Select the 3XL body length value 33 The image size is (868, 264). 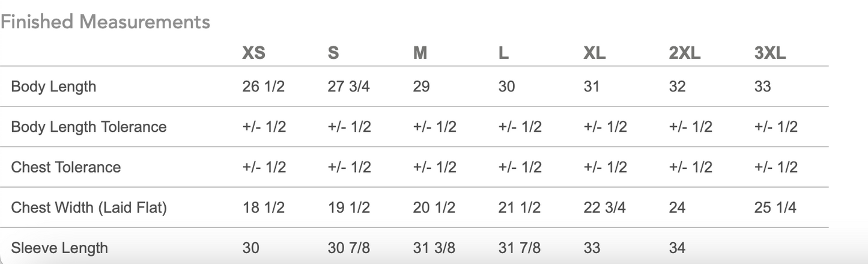[762, 87]
